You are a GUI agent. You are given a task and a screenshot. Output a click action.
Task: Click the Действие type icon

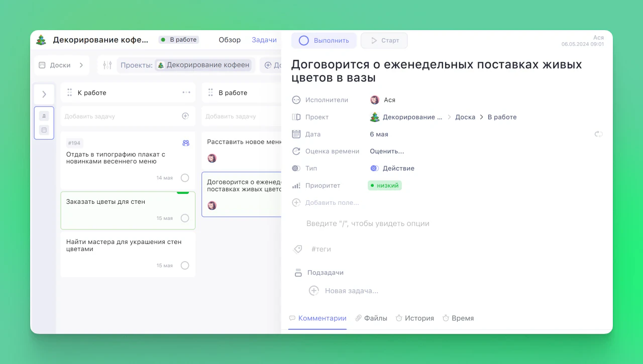(375, 168)
